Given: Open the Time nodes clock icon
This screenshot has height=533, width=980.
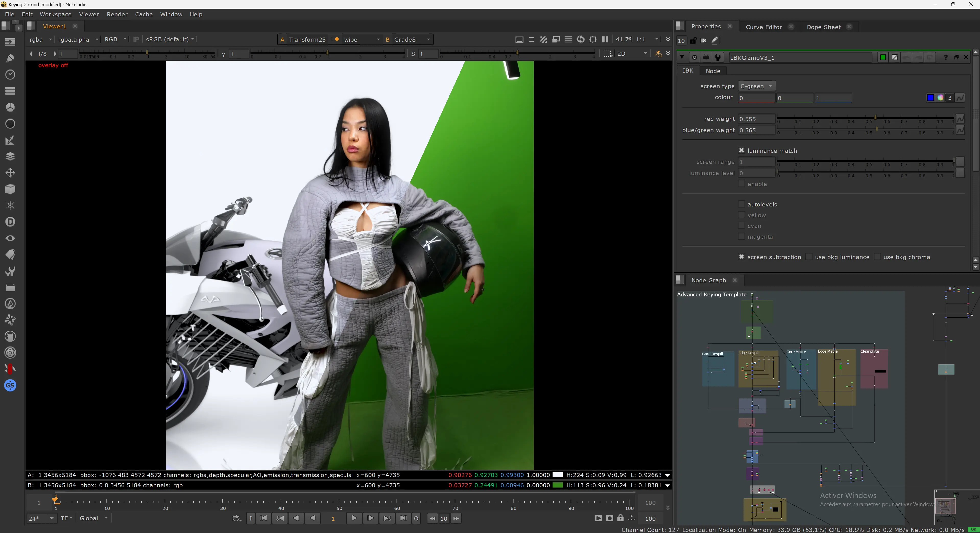Looking at the screenshot, I should pos(10,75).
